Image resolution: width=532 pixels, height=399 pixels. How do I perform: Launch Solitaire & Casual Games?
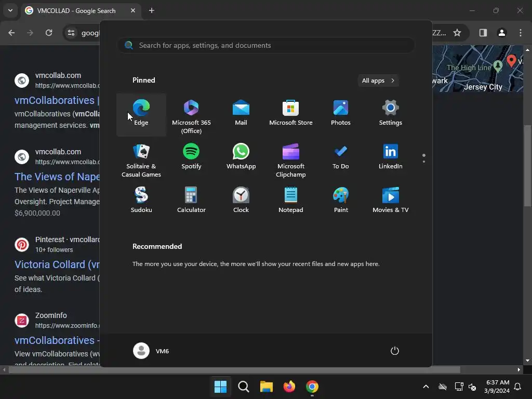pos(141,159)
